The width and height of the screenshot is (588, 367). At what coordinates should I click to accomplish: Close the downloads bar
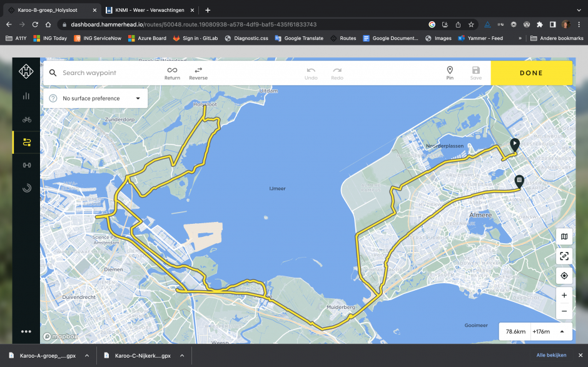coord(580,355)
